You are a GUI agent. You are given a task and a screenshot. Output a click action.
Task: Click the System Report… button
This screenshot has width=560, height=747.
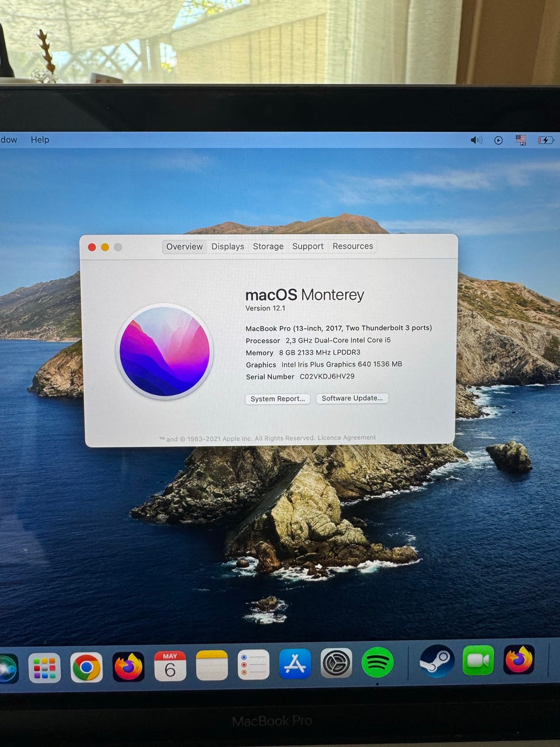click(x=278, y=399)
